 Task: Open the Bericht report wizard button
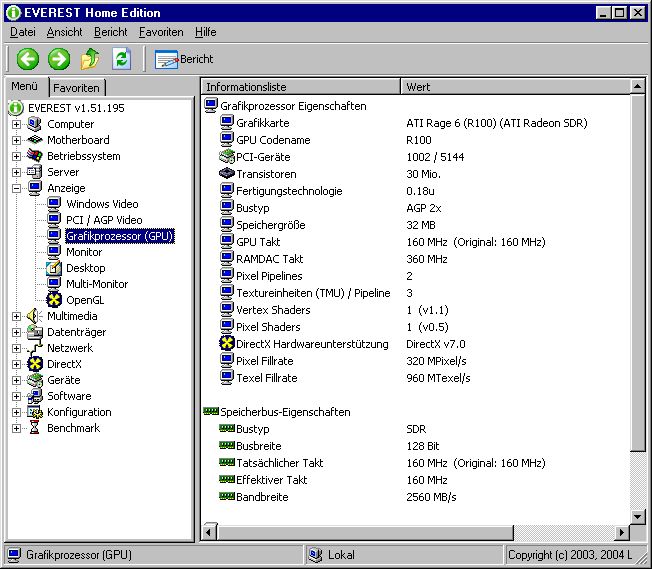point(183,59)
